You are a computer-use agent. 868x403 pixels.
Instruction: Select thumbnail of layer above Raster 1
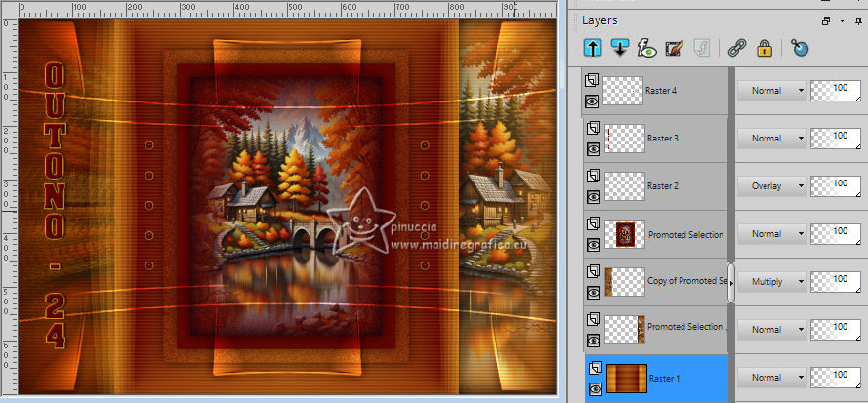(x=625, y=330)
